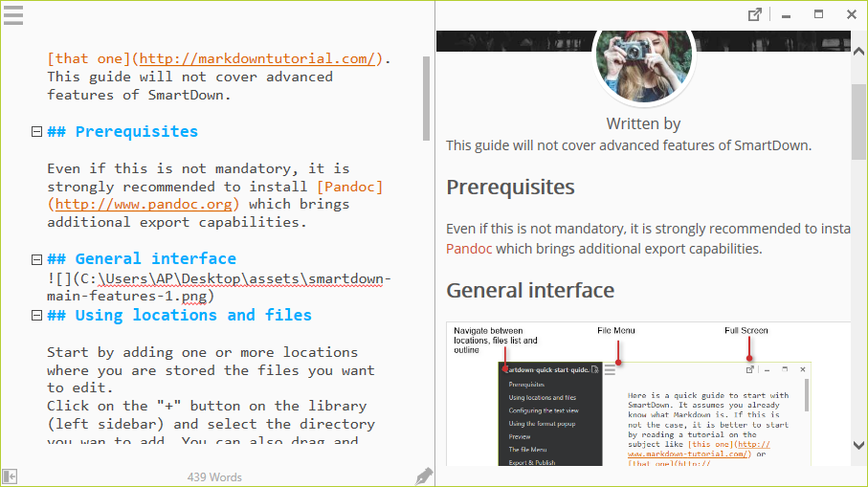Open the preview in external window icon
This screenshot has width=868, height=487.
tap(754, 15)
